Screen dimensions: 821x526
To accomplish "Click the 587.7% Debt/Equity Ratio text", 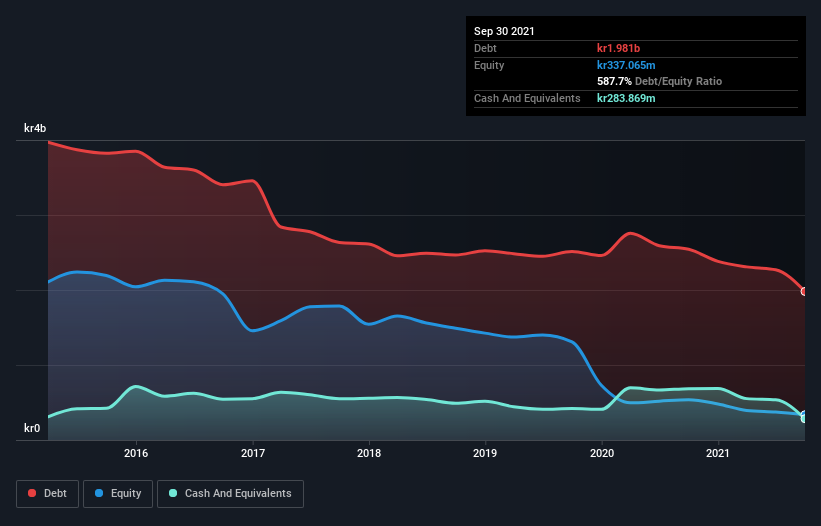I will (x=660, y=82).
